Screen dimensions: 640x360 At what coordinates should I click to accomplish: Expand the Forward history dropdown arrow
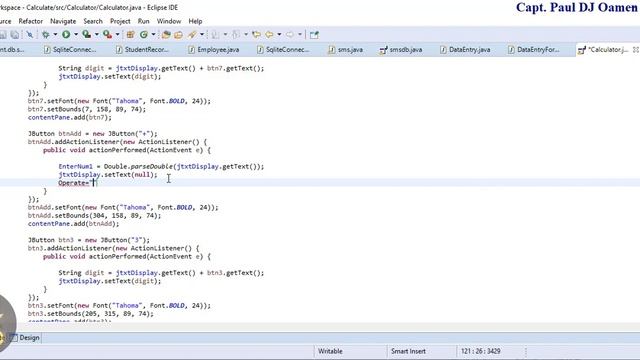pyautogui.click(x=300, y=35)
